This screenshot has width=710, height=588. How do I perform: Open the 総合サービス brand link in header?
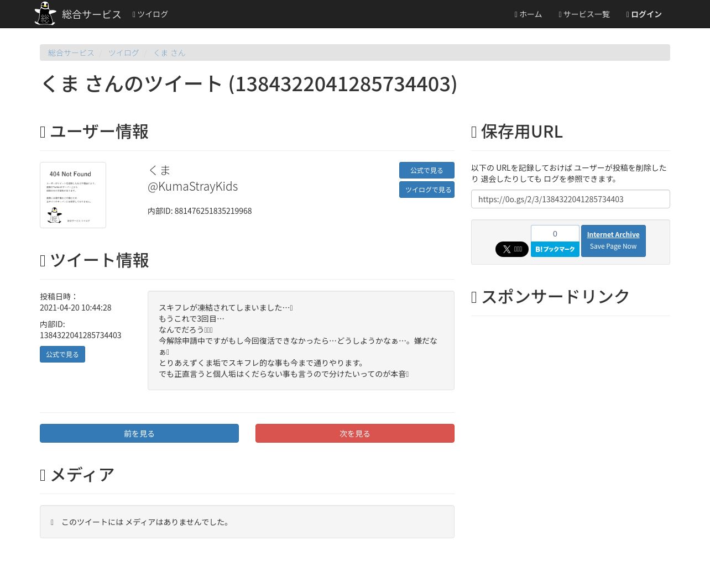(91, 14)
